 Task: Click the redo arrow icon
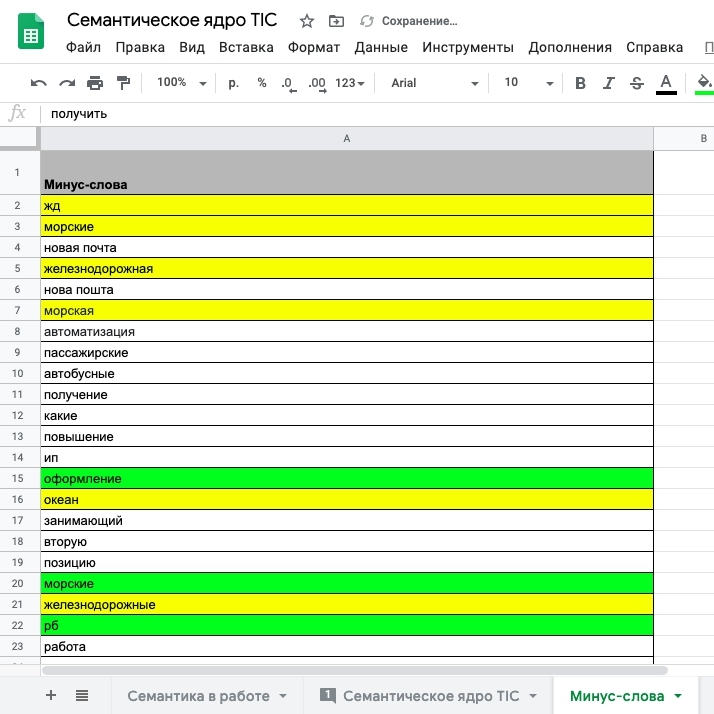67,83
